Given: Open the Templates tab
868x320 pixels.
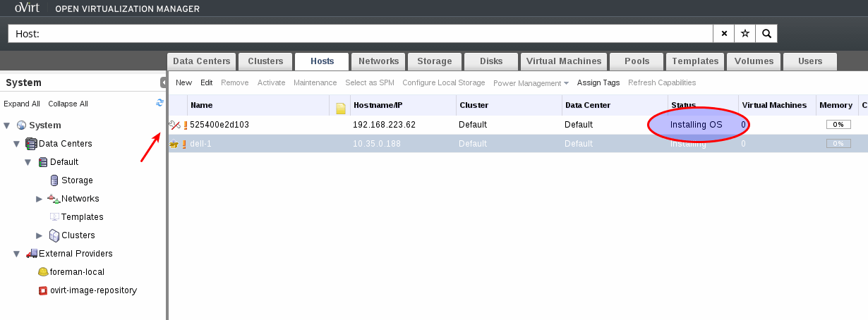Looking at the screenshot, I should click(694, 61).
